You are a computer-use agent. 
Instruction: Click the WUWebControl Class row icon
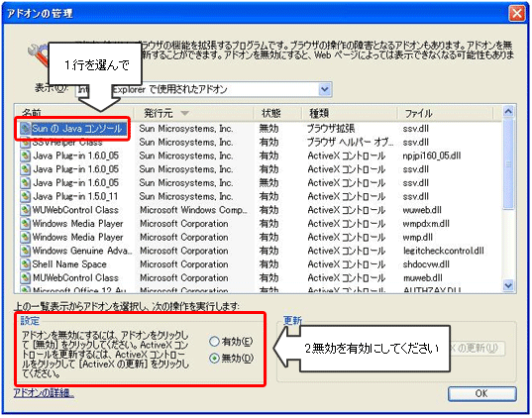coord(25,210)
